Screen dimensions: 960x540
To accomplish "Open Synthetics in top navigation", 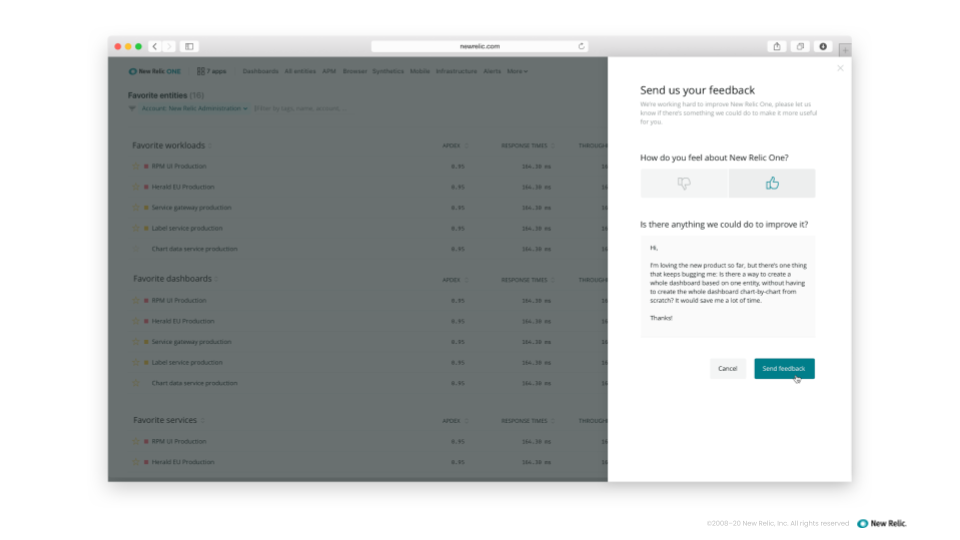I will (x=388, y=72).
